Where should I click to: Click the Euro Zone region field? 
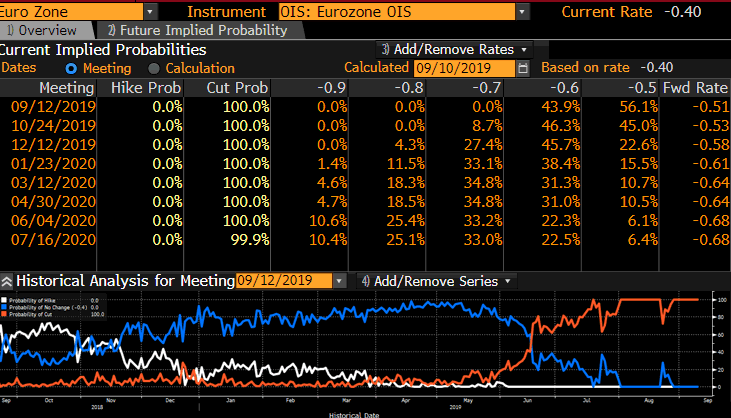71,12
